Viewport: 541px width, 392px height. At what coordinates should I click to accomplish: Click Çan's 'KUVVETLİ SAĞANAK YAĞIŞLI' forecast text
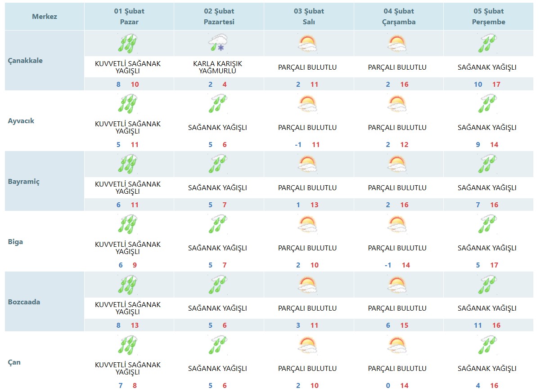[128, 368]
